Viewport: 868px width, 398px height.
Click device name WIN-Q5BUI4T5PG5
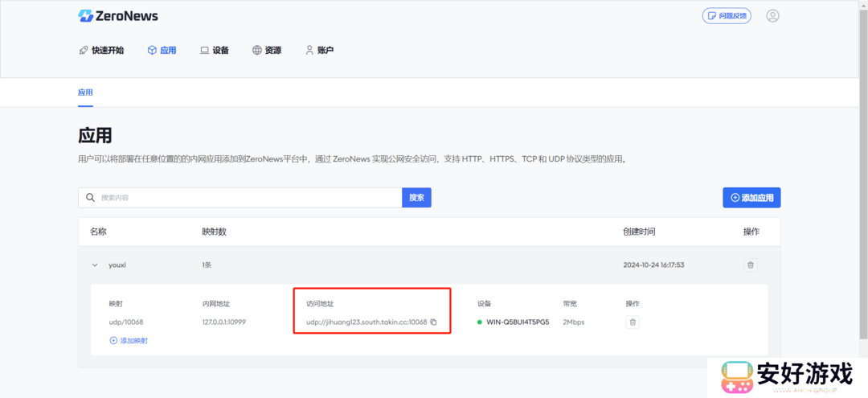coord(518,322)
